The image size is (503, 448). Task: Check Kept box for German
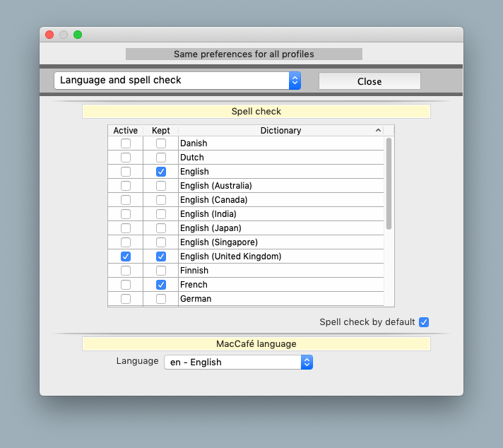pos(161,299)
